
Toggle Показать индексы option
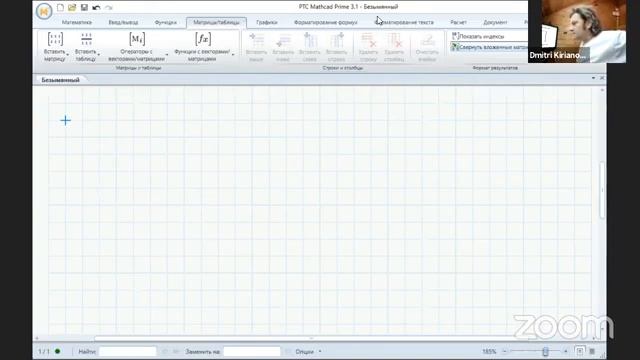pos(478,36)
